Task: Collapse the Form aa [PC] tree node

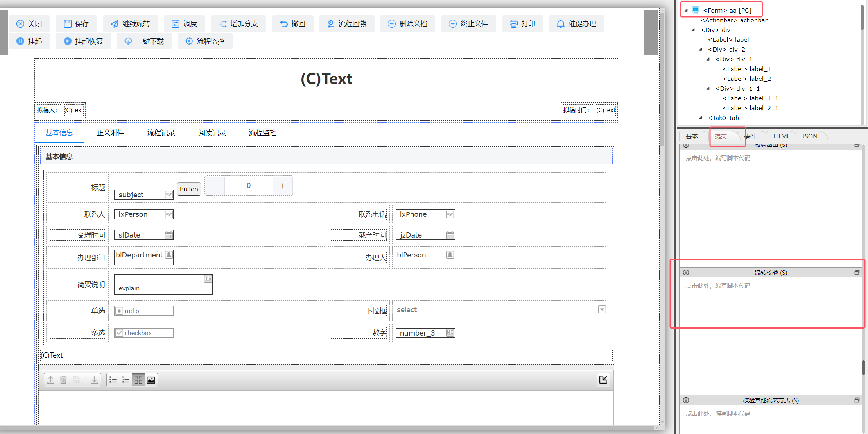Action: click(x=686, y=11)
